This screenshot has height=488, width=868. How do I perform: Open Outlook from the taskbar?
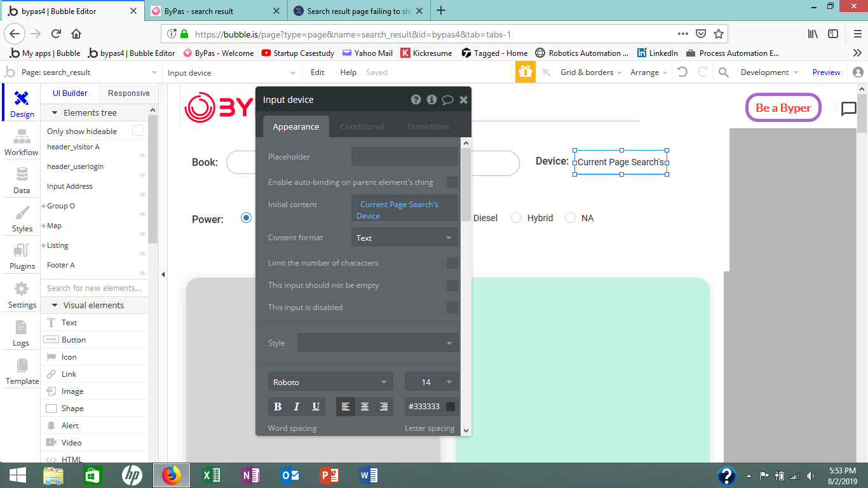pos(290,475)
